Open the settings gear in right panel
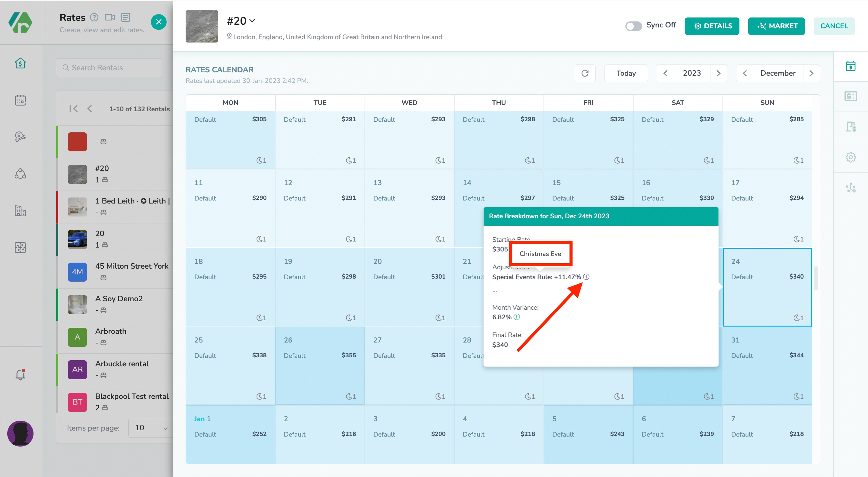The width and height of the screenshot is (868, 477). tap(850, 157)
